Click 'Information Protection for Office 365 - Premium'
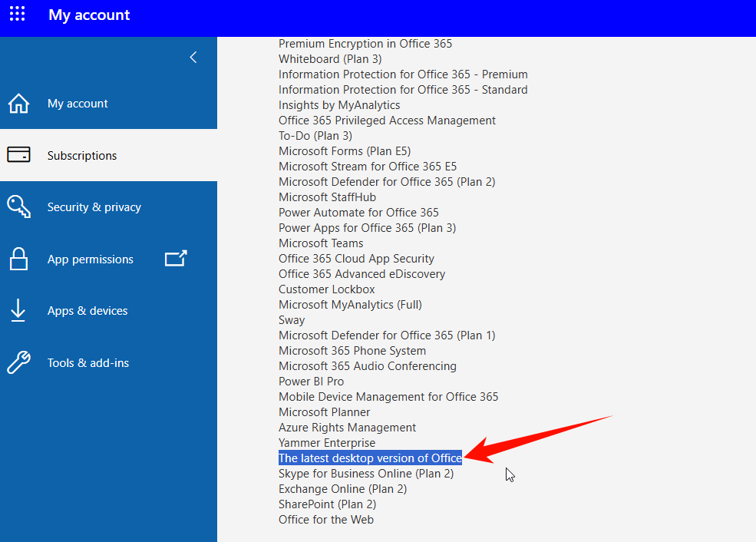The height and width of the screenshot is (542, 756). pyautogui.click(x=403, y=74)
